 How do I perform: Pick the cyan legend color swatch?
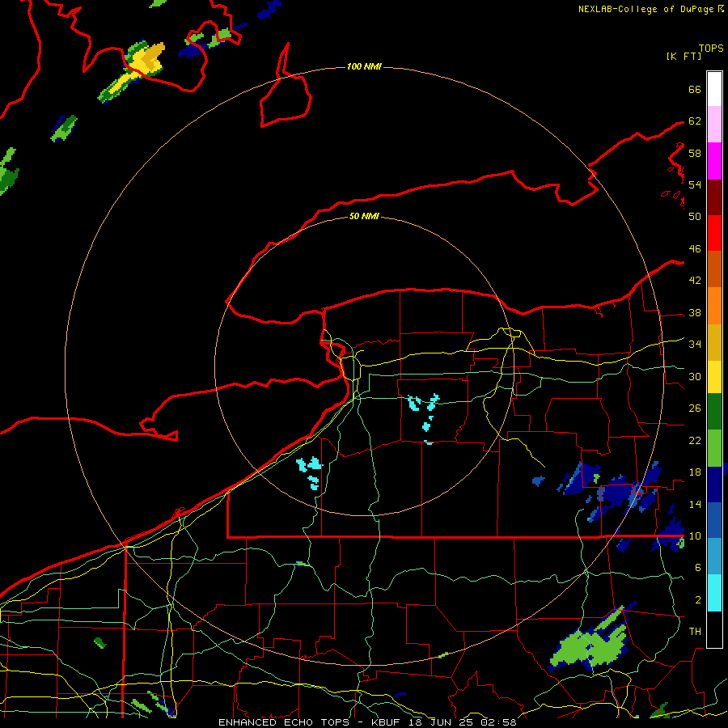point(714,594)
